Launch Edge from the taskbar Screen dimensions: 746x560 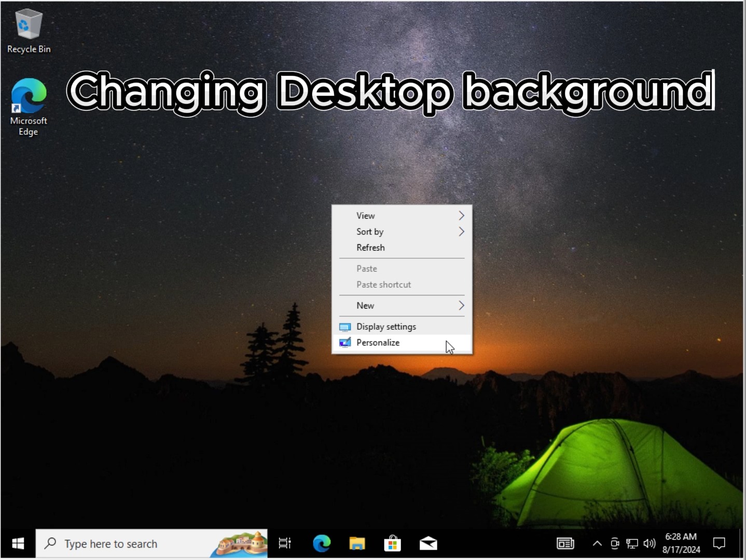click(322, 543)
